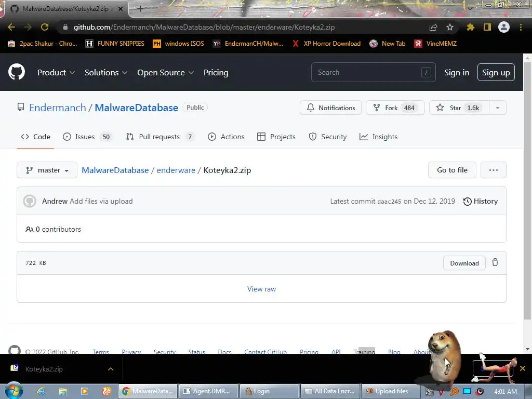The width and height of the screenshot is (532, 399).
Task: Click the MalwareDatabase breadcrumb link
Action: pos(115,170)
